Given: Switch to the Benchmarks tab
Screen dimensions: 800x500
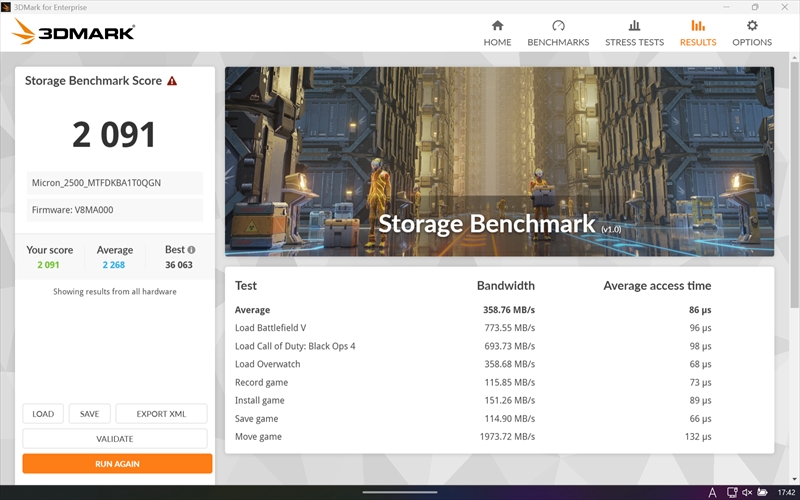Looking at the screenshot, I should (558, 33).
